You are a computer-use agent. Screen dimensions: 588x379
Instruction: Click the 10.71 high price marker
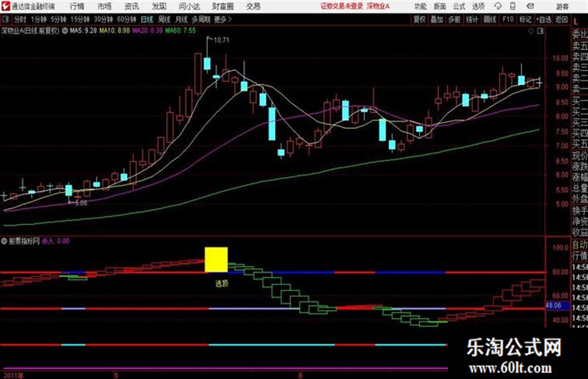point(222,40)
